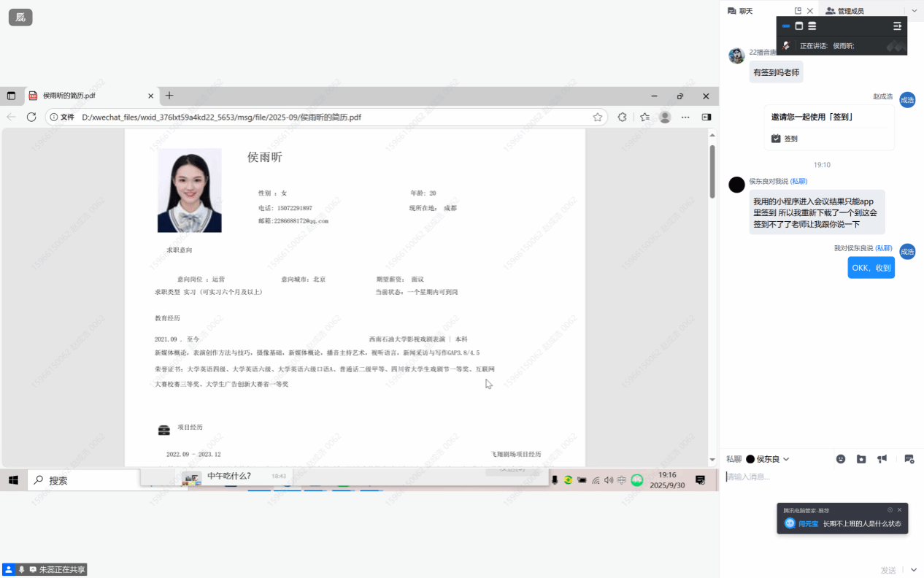Open the emoji picker in chat

click(841, 459)
